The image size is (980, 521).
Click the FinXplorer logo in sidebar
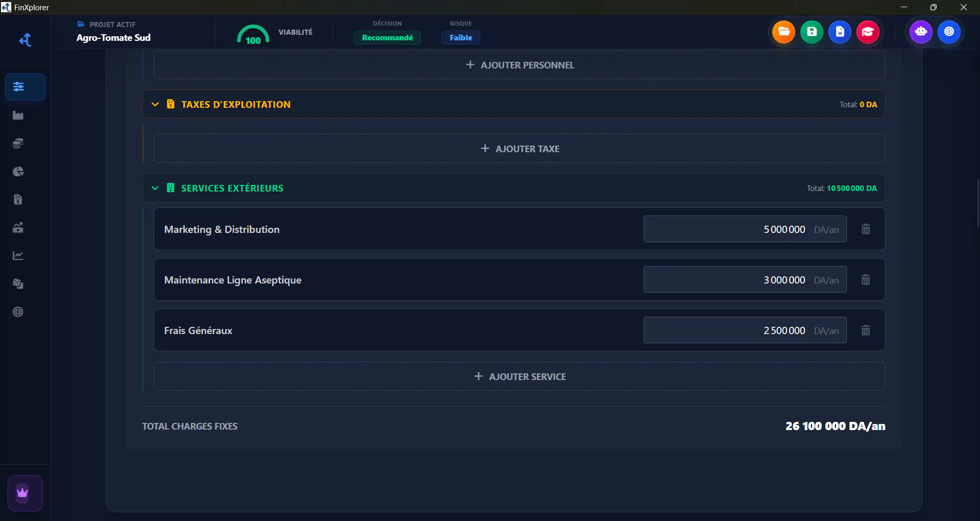pyautogui.click(x=25, y=40)
